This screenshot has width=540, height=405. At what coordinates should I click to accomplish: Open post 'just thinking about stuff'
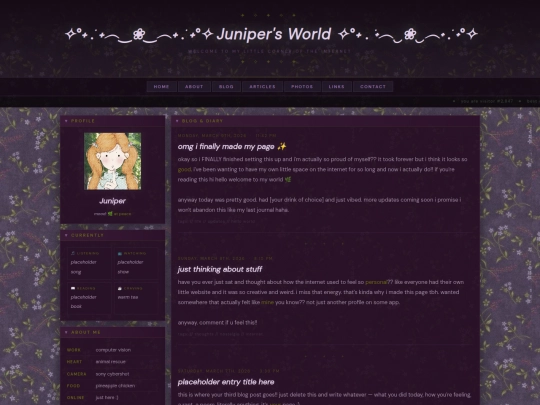click(220, 269)
